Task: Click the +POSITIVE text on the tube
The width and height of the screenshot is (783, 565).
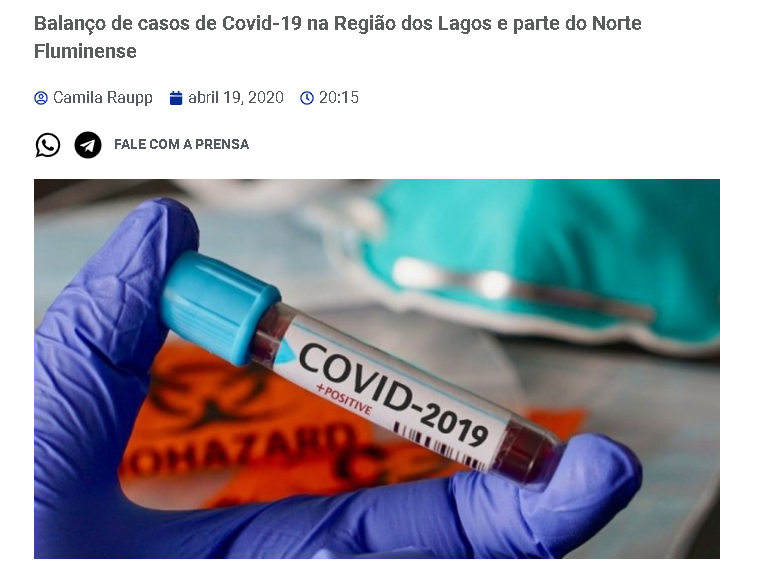Action: point(345,398)
